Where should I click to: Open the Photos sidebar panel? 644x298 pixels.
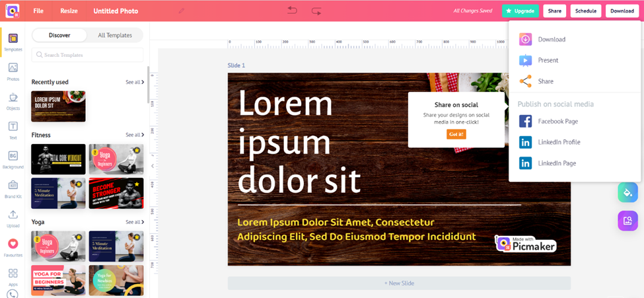[x=13, y=71]
